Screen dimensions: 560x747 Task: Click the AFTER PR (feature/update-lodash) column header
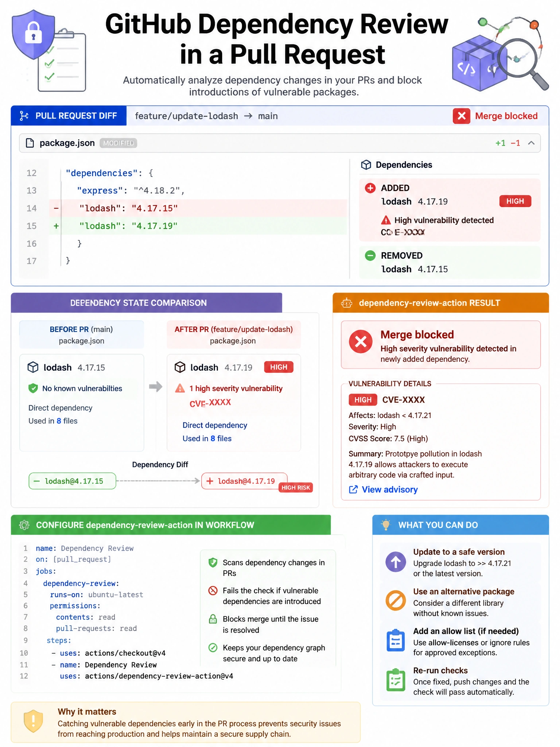click(x=234, y=334)
